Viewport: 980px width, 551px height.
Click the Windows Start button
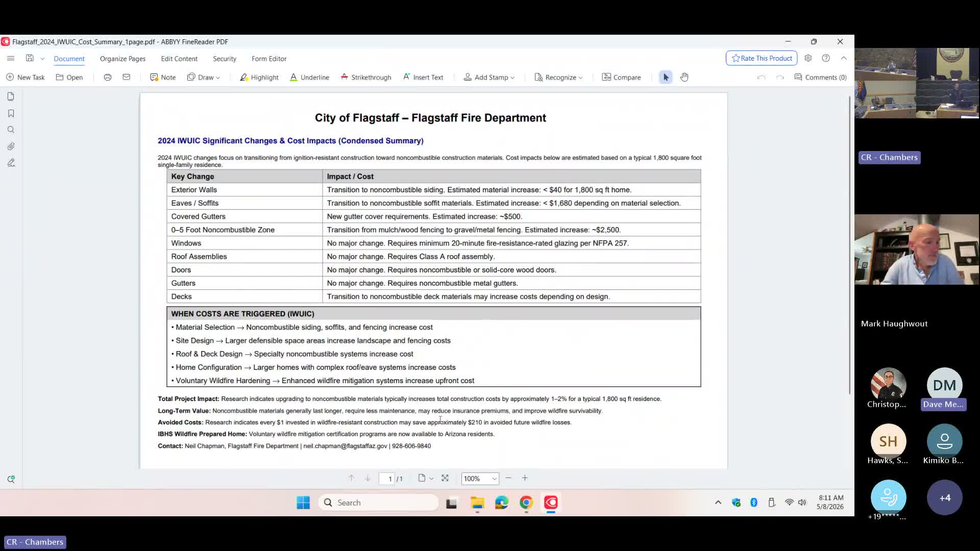(x=303, y=503)
